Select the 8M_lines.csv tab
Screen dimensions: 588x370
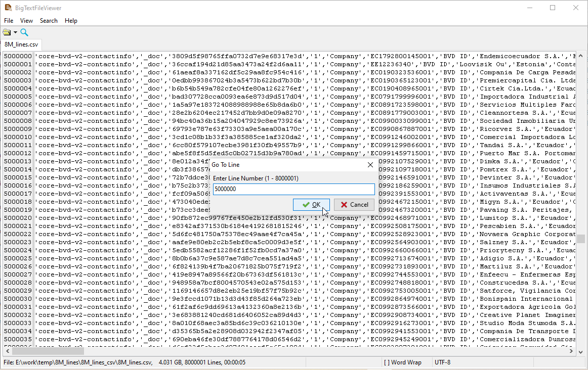[21, 44]
